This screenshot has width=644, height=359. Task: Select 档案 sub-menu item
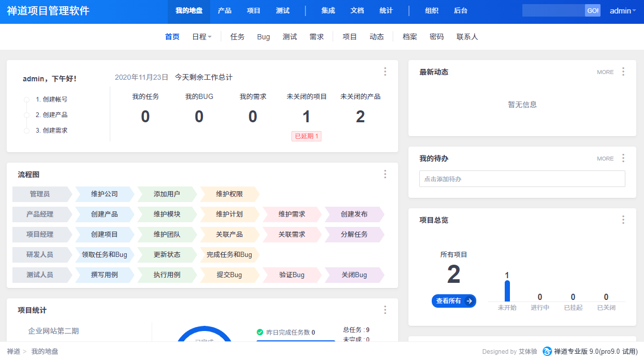[410, 37]
